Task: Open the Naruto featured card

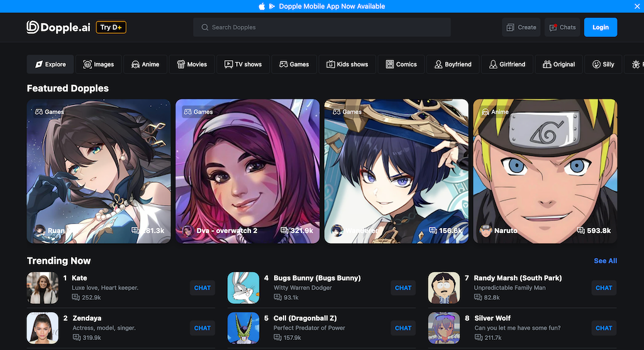Action: point(545,171)
